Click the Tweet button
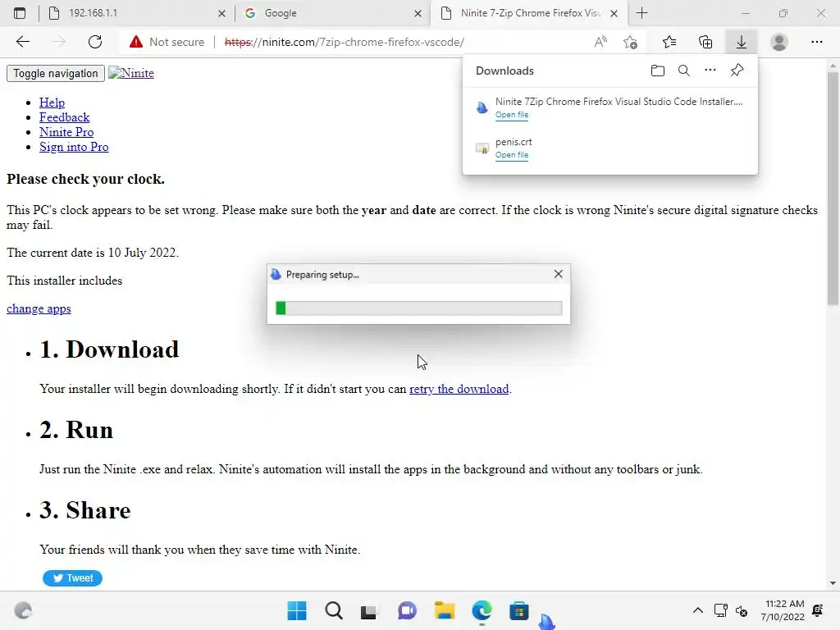 coord(72,578)
